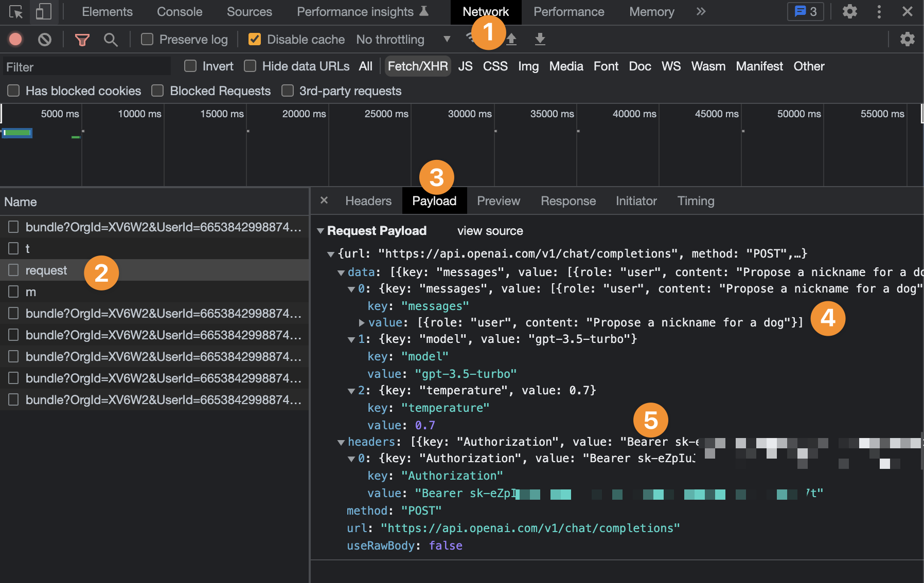This screenshot has width=924, height=583.
Task: Collapse the Request Payload section
Action: [x=321, y=231]
